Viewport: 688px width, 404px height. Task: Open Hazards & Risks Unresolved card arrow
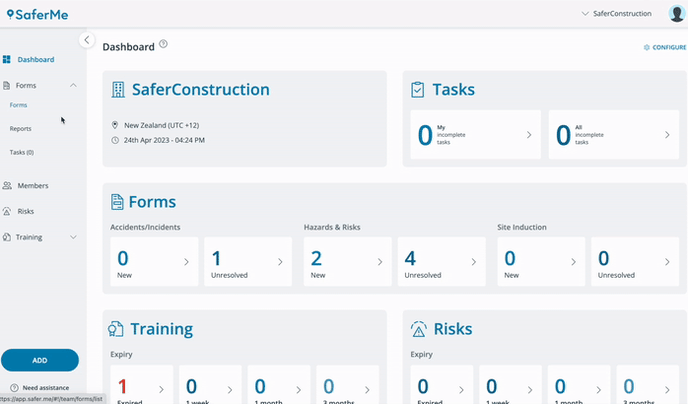tap(474, 262)
